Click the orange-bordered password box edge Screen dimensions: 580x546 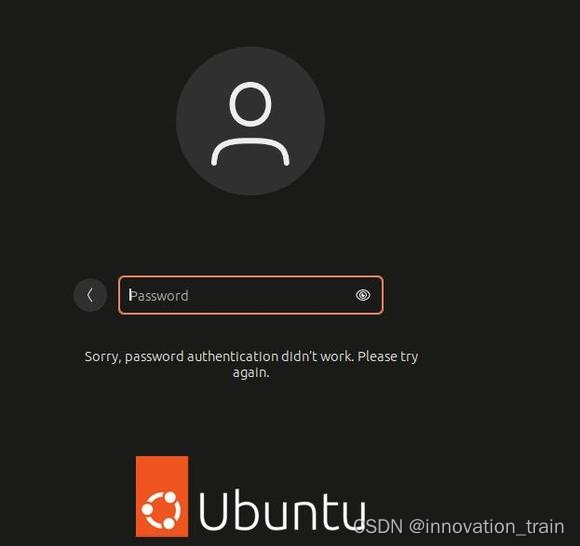coord(251,276)
